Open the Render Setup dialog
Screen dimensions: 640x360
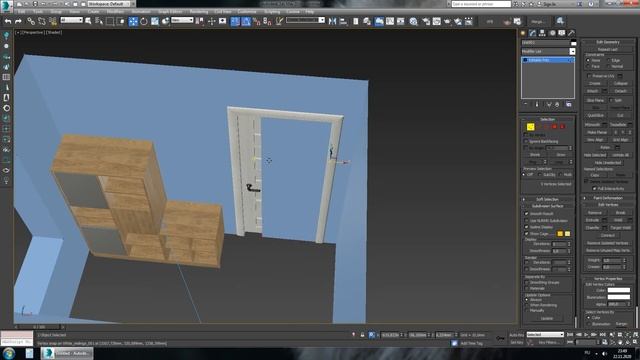coord(426,21)
